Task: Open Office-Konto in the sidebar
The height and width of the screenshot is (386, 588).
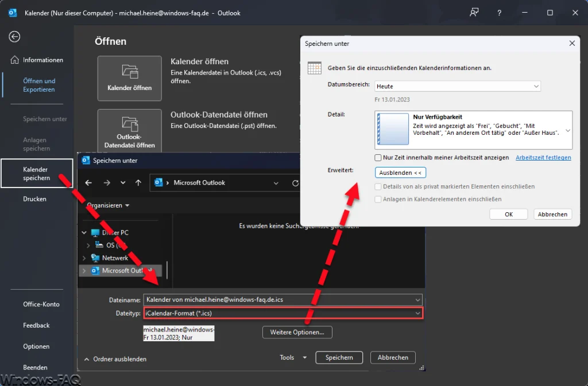Action: (41, 305)
